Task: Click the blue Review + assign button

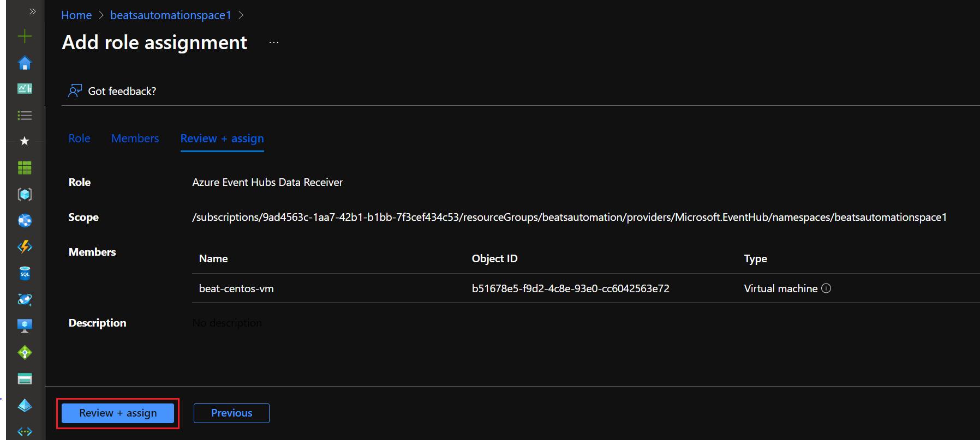Action: 118,413
